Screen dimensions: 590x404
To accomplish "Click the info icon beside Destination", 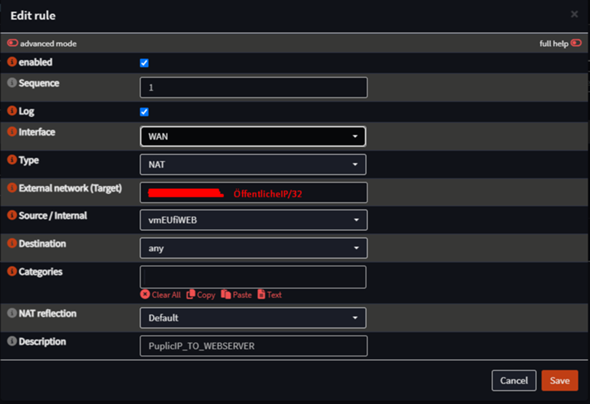I will pyautogui.click(x=12, y=243).
